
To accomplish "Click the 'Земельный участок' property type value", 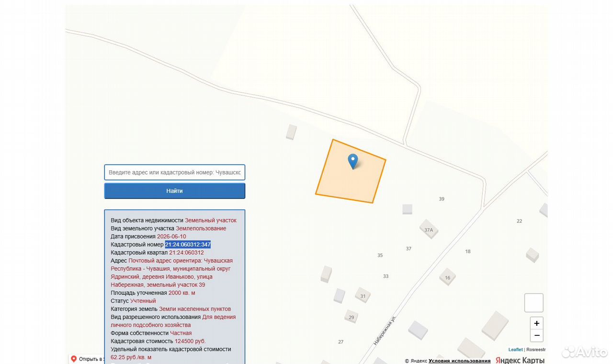I will coord(211,221).
